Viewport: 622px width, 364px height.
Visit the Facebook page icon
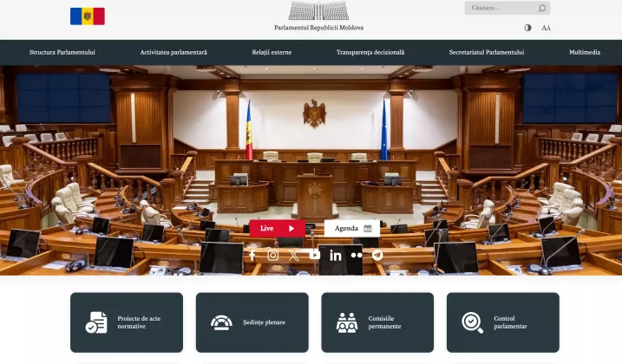click(252, 256)
